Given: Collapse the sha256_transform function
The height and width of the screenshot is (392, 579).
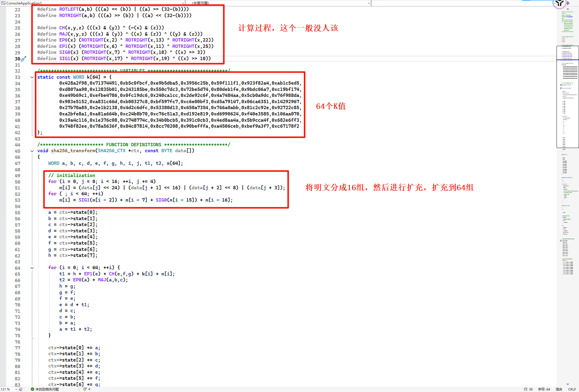Looking at the screenshot, I should click(32, 151).
